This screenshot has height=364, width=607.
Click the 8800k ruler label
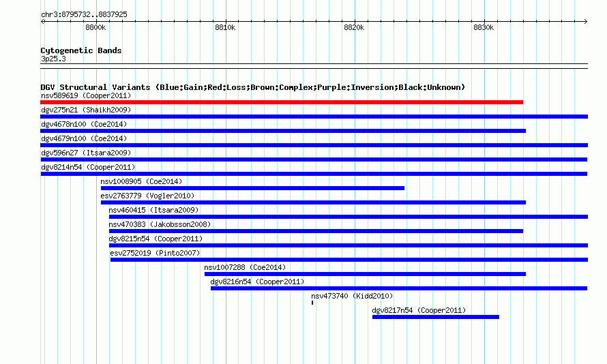pyautogui.click(x=95, y=27)
